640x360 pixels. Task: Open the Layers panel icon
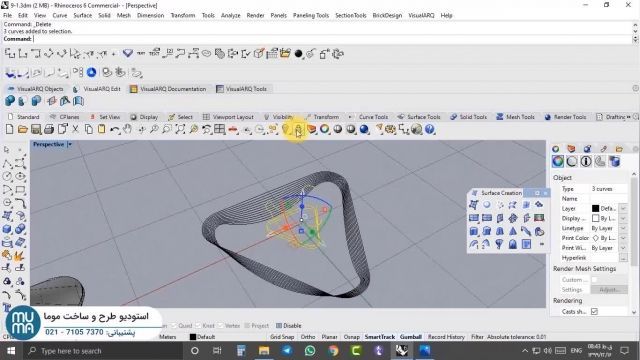coord(571,149)
